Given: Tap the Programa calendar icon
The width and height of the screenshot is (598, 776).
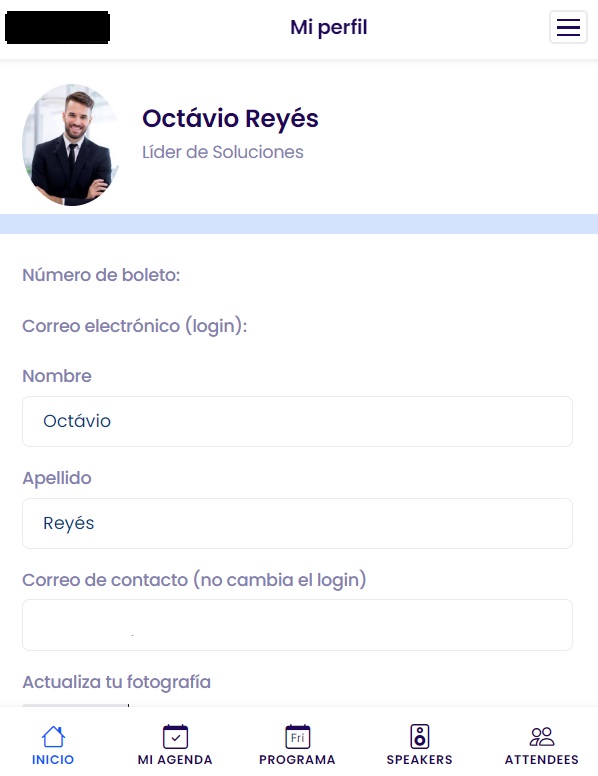Looking at the screenshot, I should 298,736.
